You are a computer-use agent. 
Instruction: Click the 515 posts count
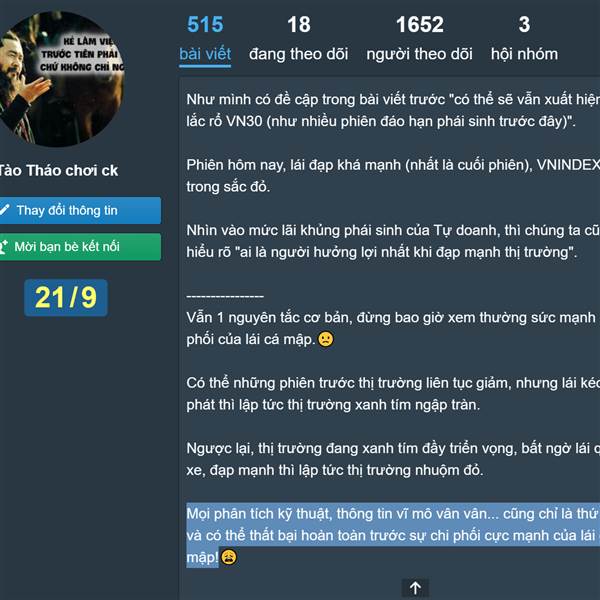pyautogui.click(x=205, y=24)
